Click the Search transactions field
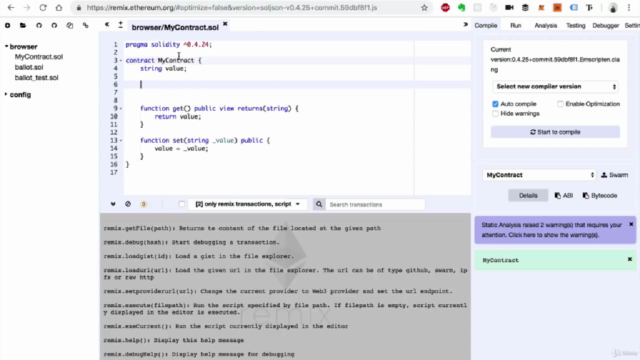Image resolution: width=640 pixels, height=360 pixels. tap(375, 204)
